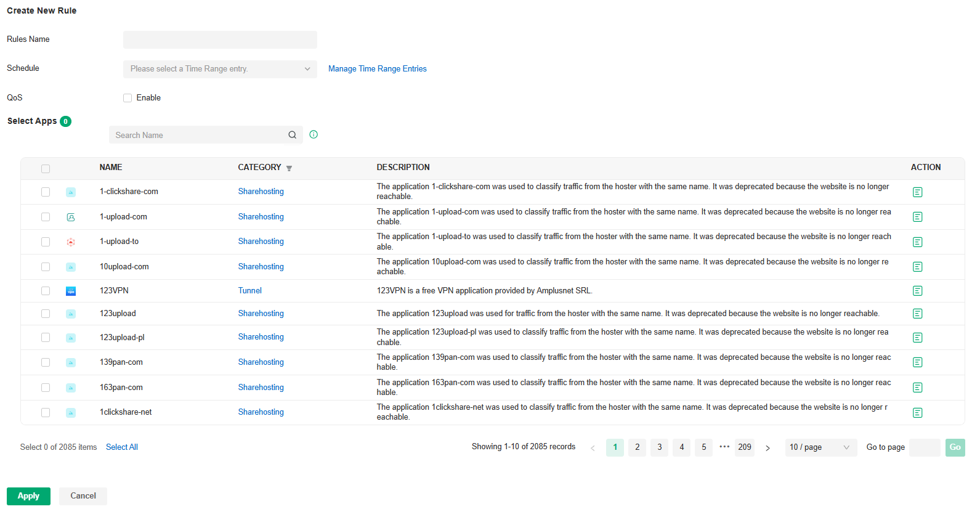Screen dimensions: 980x509
Task: Click the 163pan-com app icon
Action: [71, 388]
